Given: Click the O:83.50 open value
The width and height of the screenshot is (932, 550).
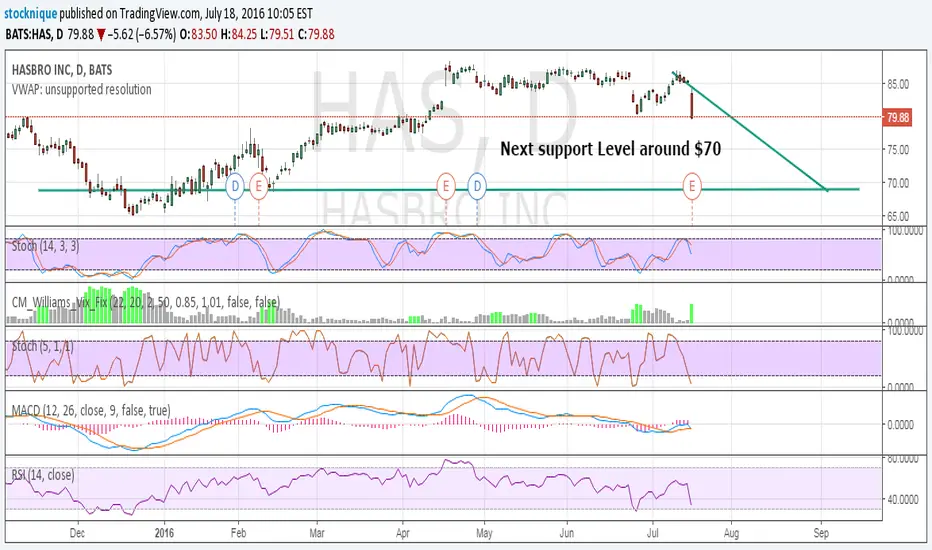Looking at the screenshot, I should point(199,34).
